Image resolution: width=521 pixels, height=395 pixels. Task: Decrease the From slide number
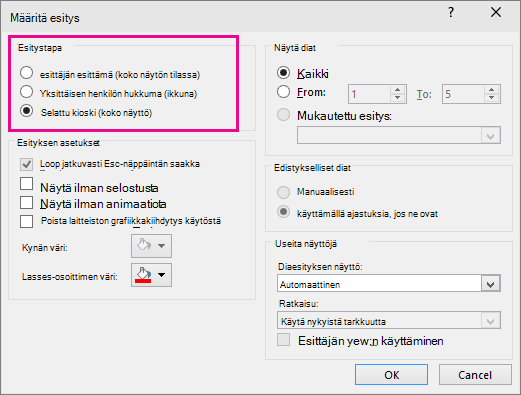(397, 98)
